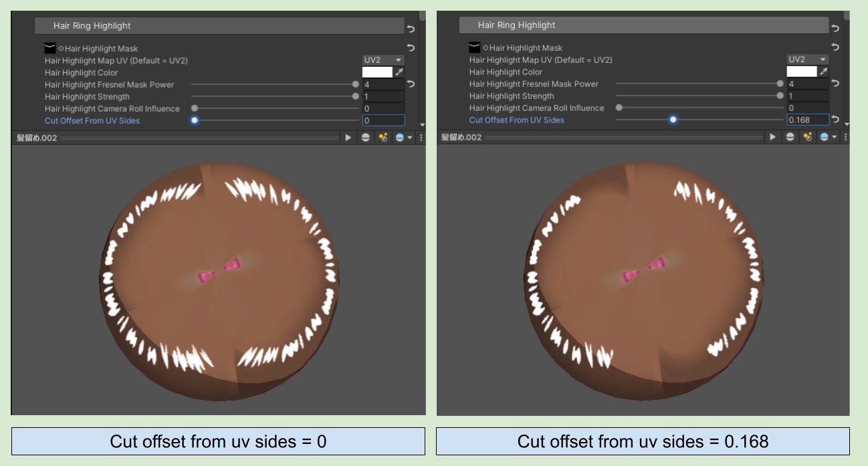Play the material preview in left panel

click(348, 137)
